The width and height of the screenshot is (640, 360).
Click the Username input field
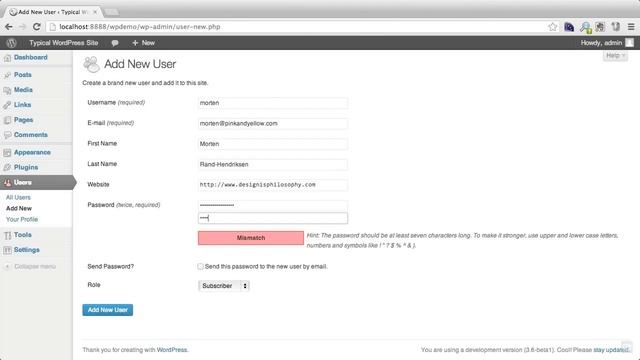[273, 103]
